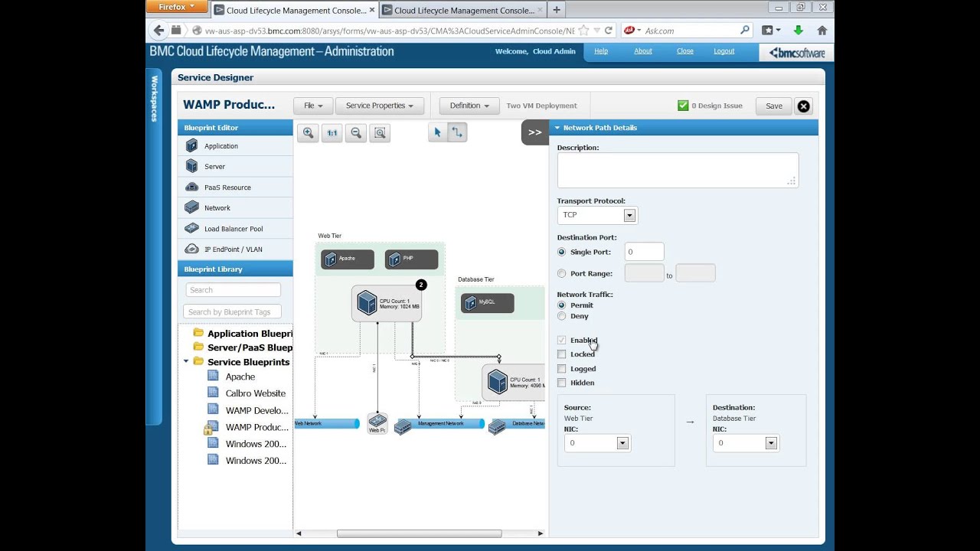Select Port Range radio button

coord(562,273)
